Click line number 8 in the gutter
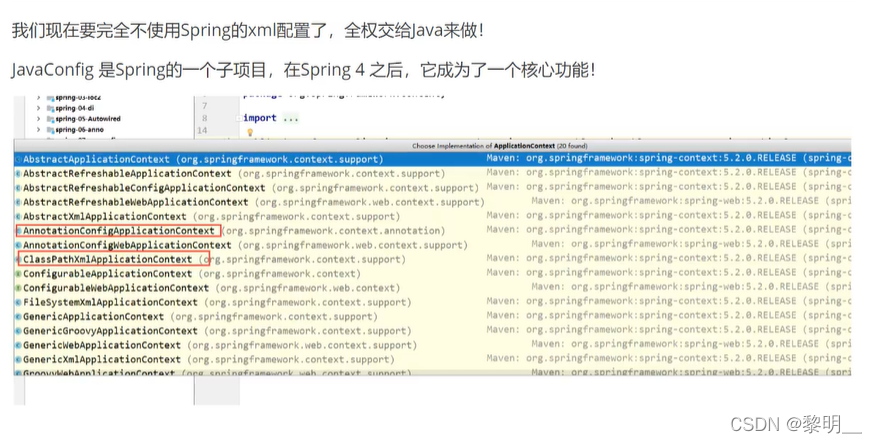Viewport: 877px width, 443px height. pyautogui.click(x=204, y=118)
